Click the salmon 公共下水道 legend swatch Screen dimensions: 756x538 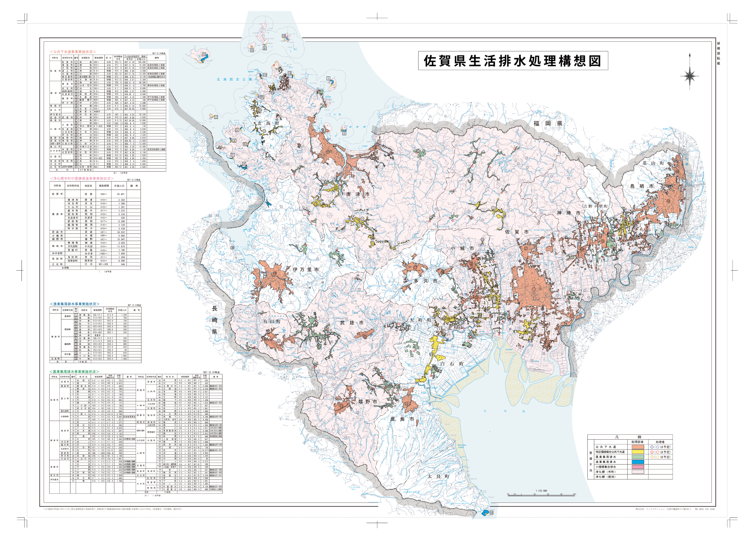pyautogui.click(x=638, y=447)
